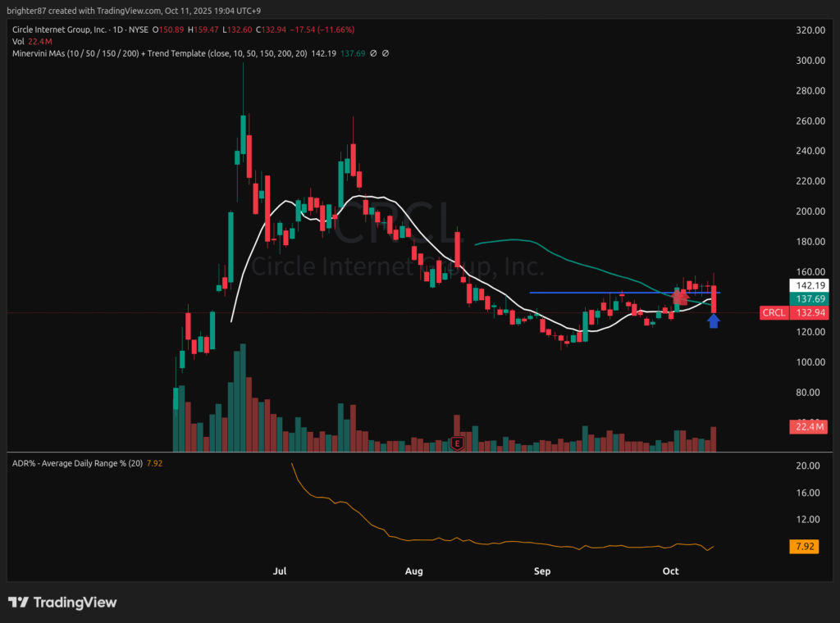Click the Sep label on time axis

(541, 571)
